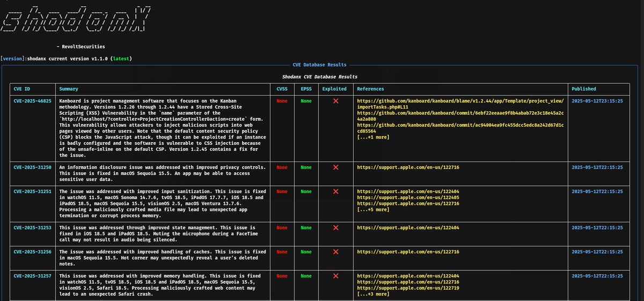Select the CVE-2025-31257 identifier
644x301 pixels.
[x=32, y=276]
